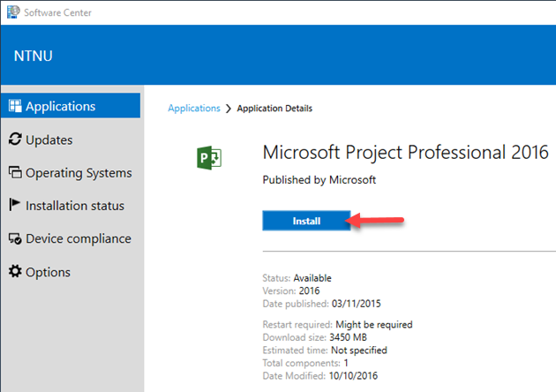The width and height of the screenshot is (556, 392).
Task: Open the Applications sidebar section
Action: click(71, 106)
